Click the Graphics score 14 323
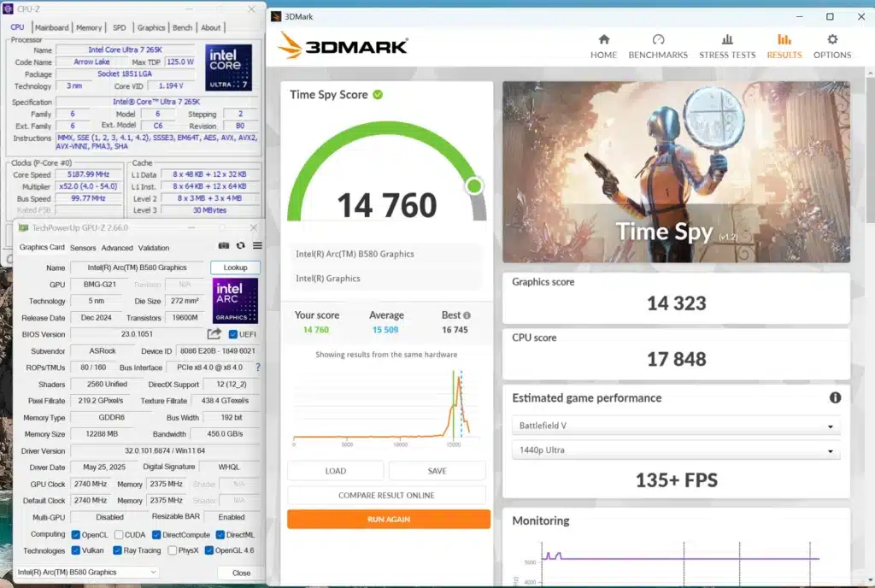875x588 pixels. click(x=677, y=303)
